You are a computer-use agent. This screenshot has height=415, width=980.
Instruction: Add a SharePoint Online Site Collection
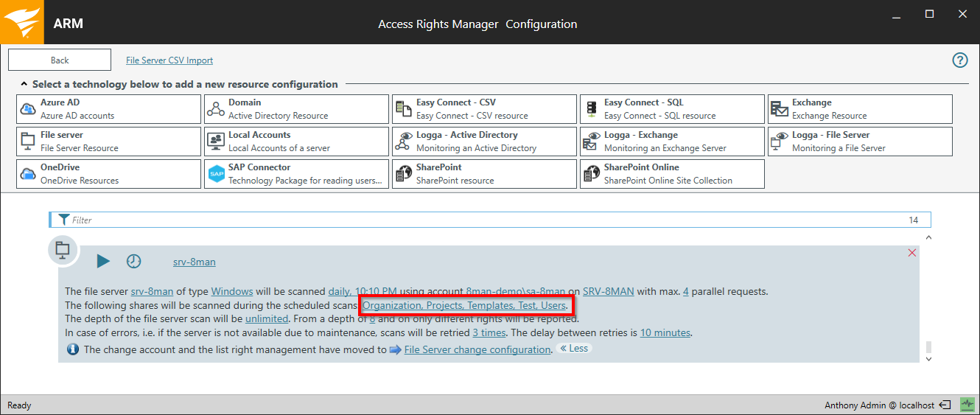click(672, 174)
